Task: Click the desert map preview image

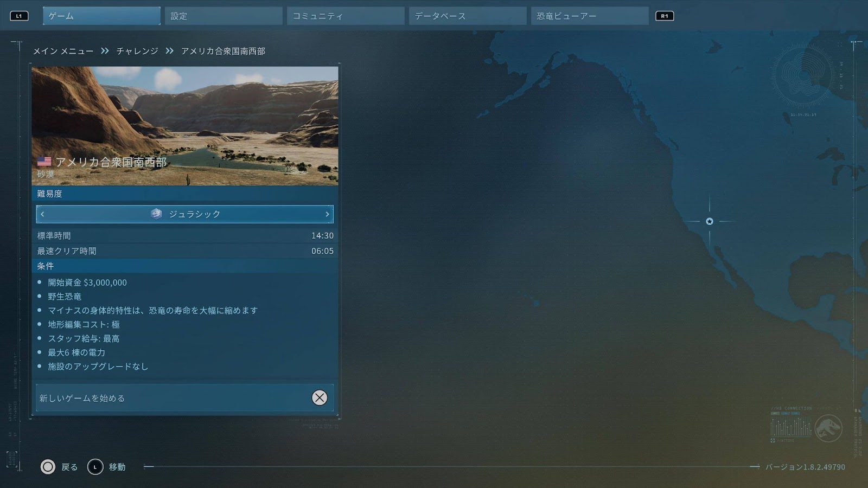Action: (x=185, y=126)
